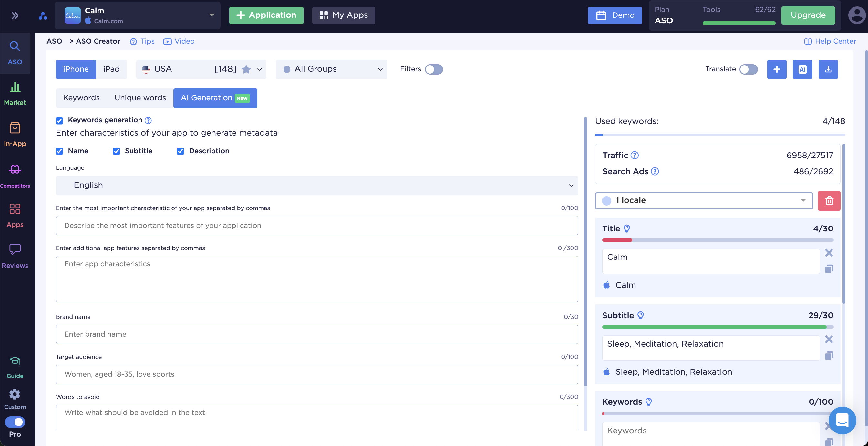Open the English language dropdown
Image resolution: width=868 pixels, height=446 pixels.
(317, 185)
